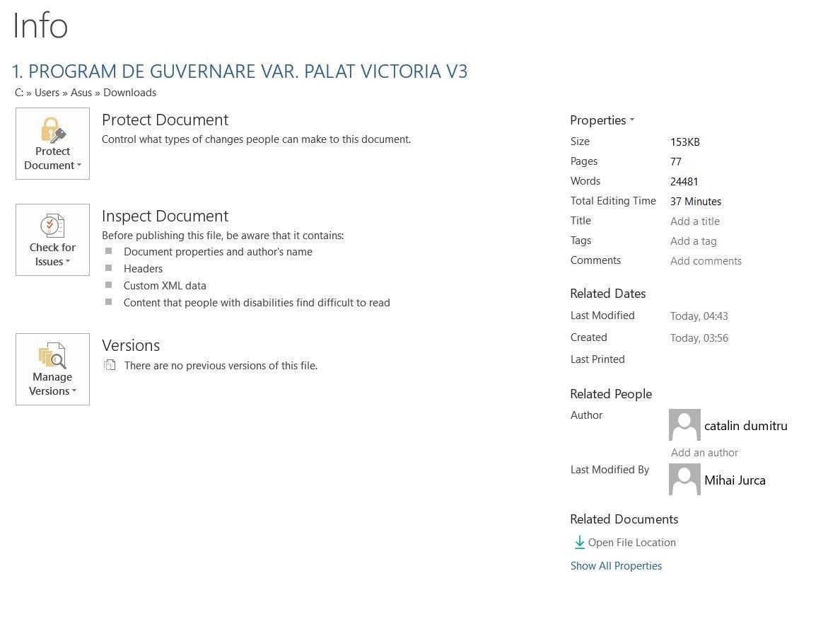Click the Add comments field
The height and width of the screenshot is (624, 840).
coord(706,261)
